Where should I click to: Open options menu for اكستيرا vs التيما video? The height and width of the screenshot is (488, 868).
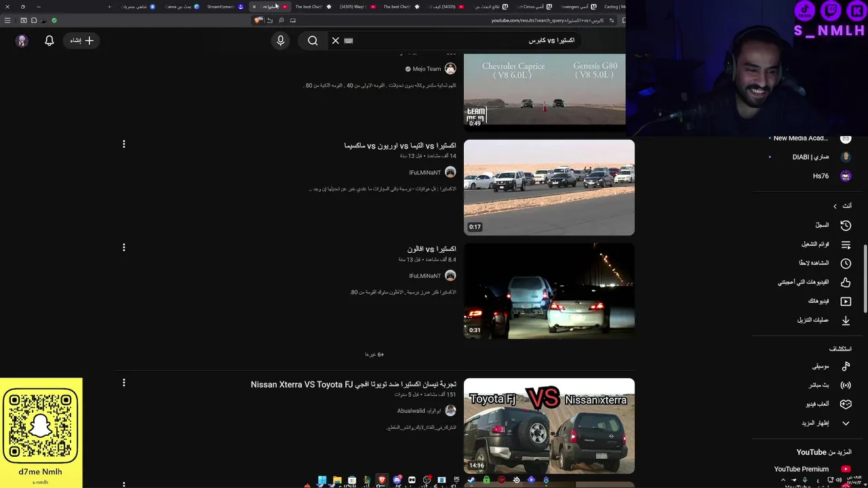[x=123, y=144]
